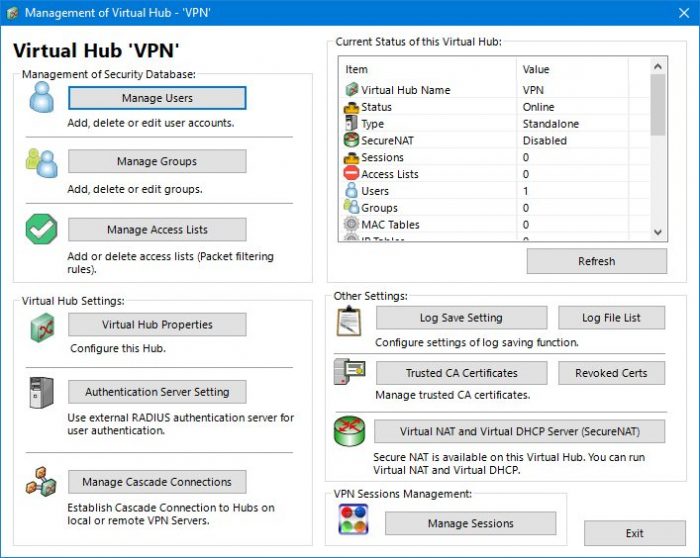Image resolution: width=700 pixels, height=558 pixels.
Task: Click the SecureNAT row icon in list
Action: point(351,140)
